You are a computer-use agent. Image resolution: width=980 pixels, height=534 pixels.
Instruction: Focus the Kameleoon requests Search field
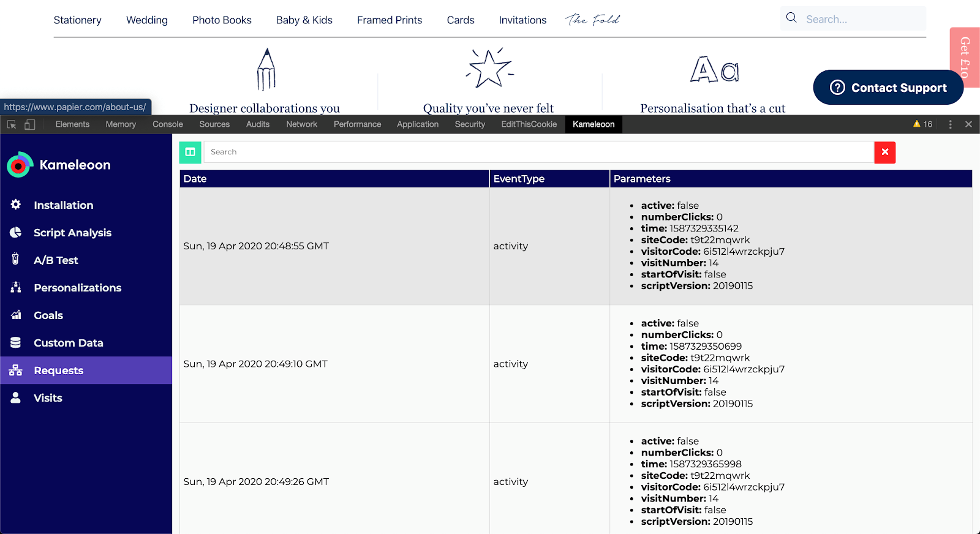[x=539, y=152]
